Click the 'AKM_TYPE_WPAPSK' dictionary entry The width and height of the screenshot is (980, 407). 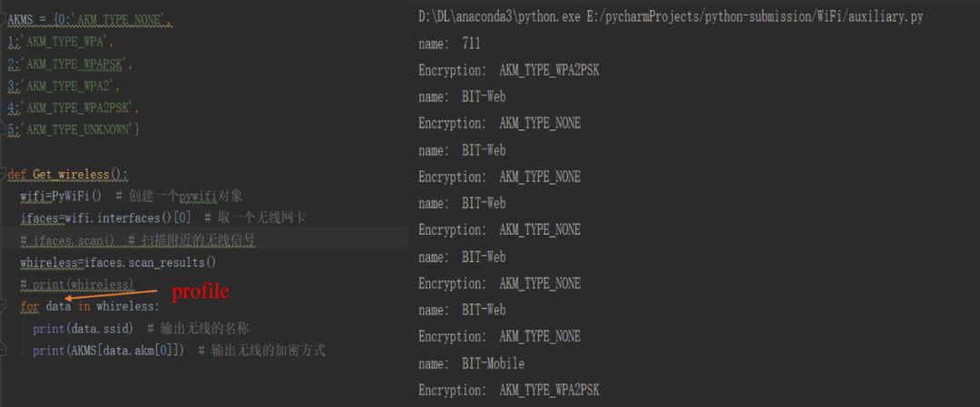(77, 63)
